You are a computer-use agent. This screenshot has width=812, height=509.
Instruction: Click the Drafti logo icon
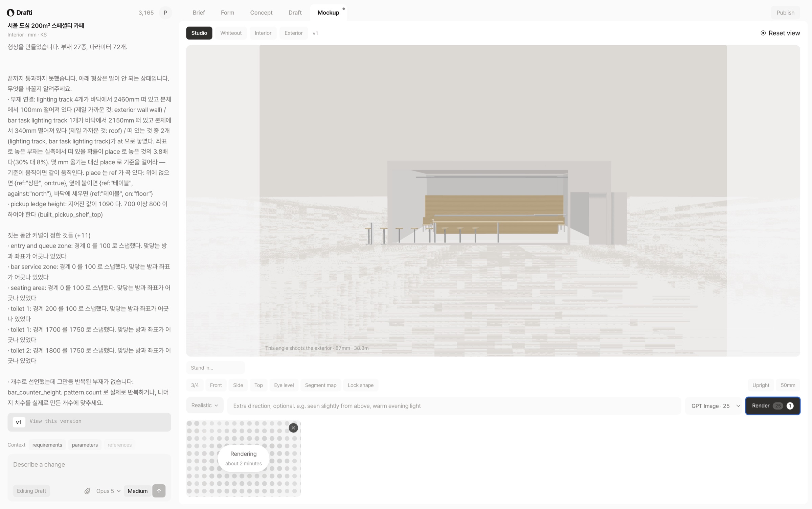[x=10, y=13]
